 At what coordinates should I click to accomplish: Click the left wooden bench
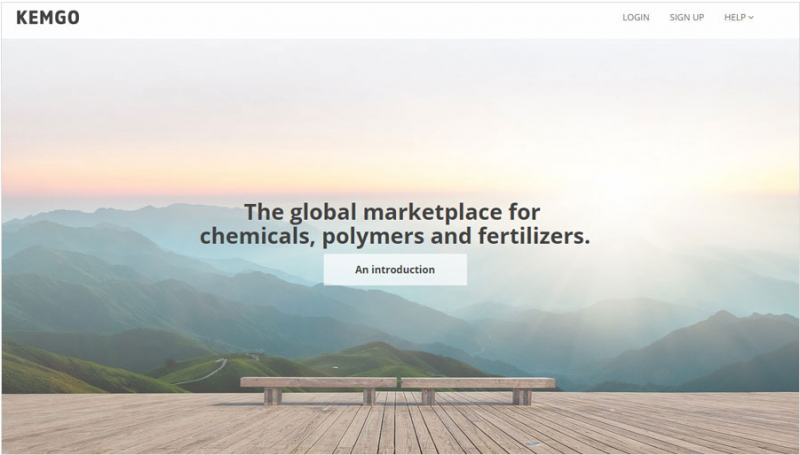318,390
